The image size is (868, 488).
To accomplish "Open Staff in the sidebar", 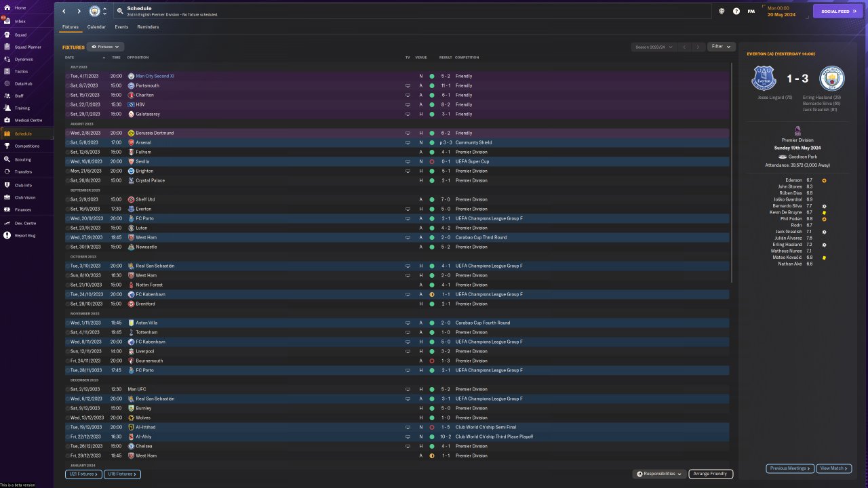I will click(x=27, y=96).
